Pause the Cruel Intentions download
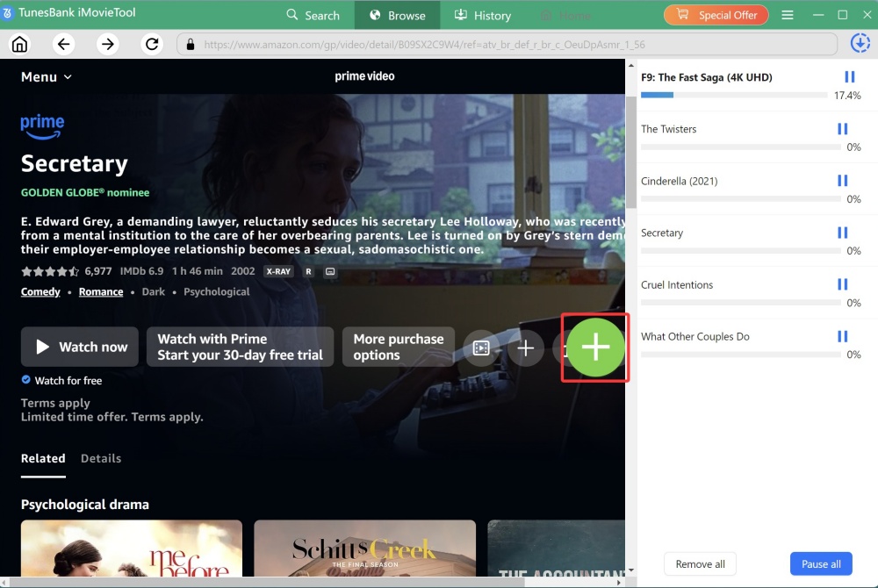The image size is (878, 588). click(x=843, y=284)
